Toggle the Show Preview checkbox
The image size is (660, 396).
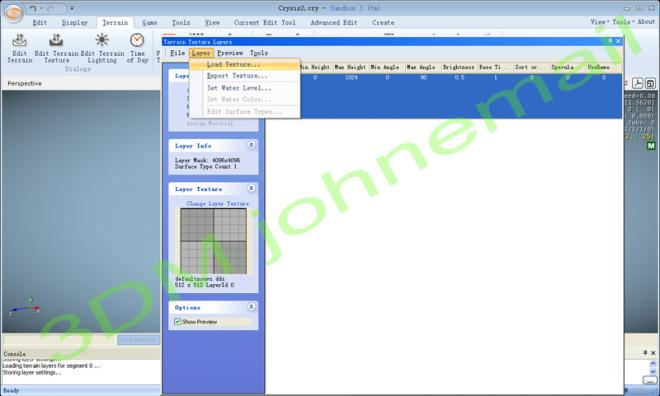[177, 322]
